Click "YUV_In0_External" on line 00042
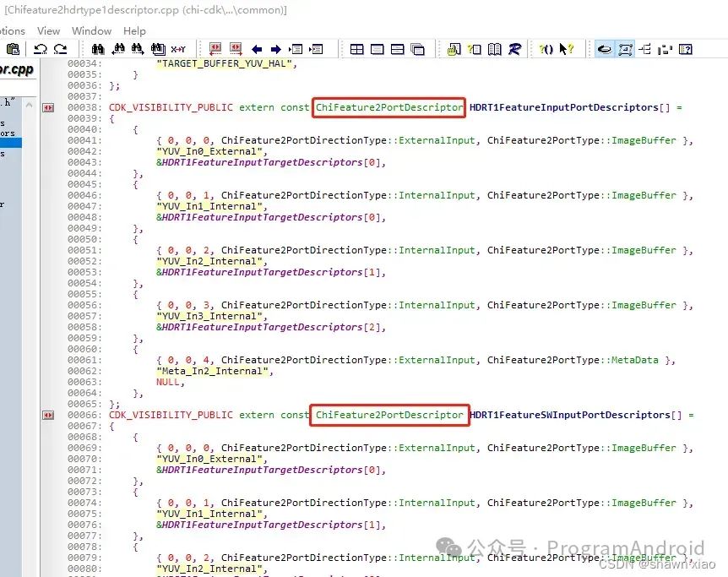This screenshot has width=728, height=577. 209,151
